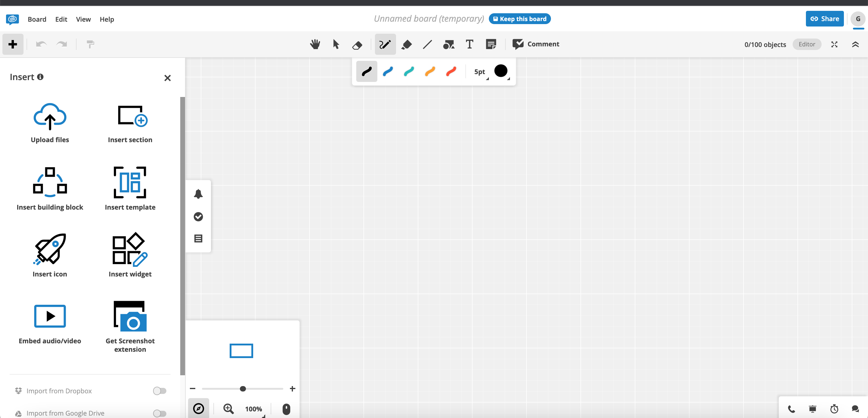Screen dimensions: 868x418
Task: Open notifications bell icon
Action: tap(198, 194)
